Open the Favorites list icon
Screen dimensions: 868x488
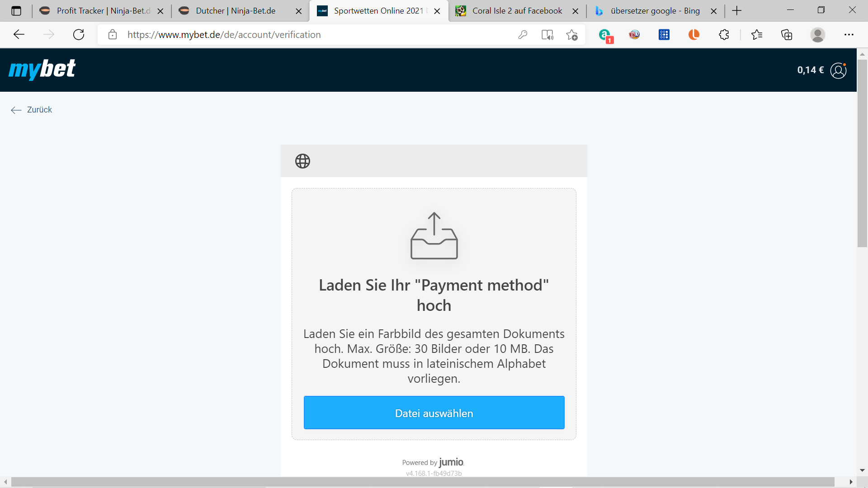pos(757,35)
